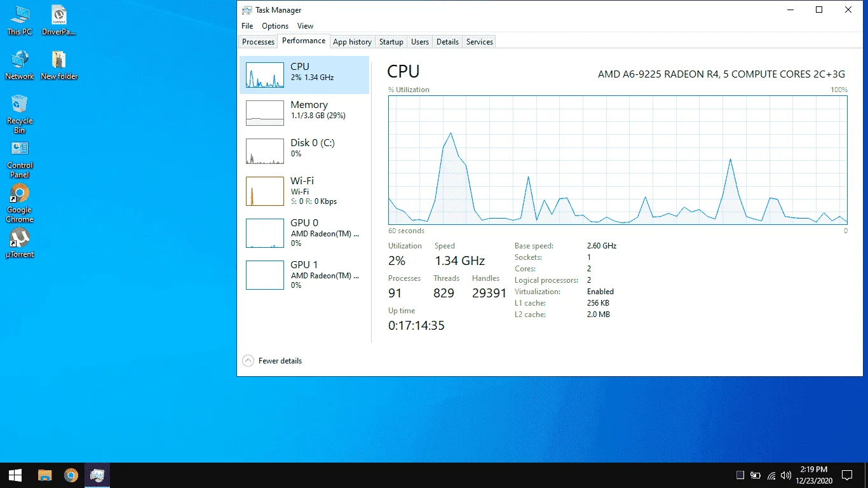Click the AMD A6-9225 processor name
The image size is (868, 488).
click(721, 74)
